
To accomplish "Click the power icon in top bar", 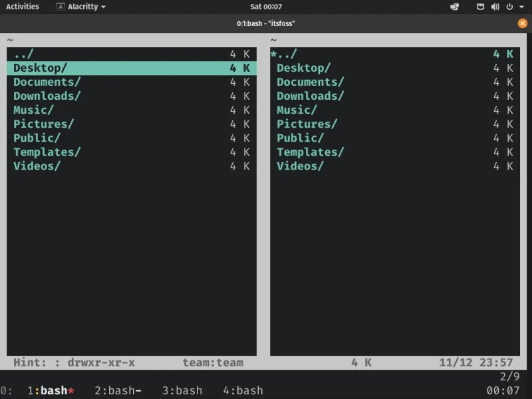I will pos(510,7).
